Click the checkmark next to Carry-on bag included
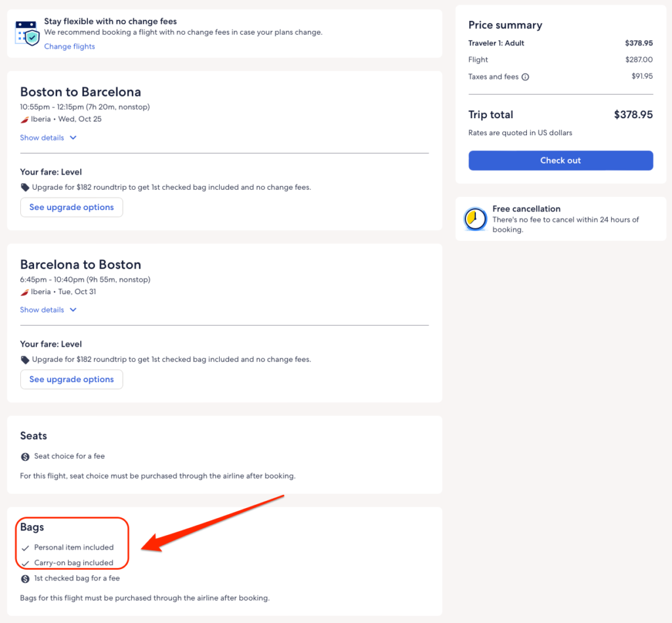Screen dimensions: 672x623 pos(25,563)
